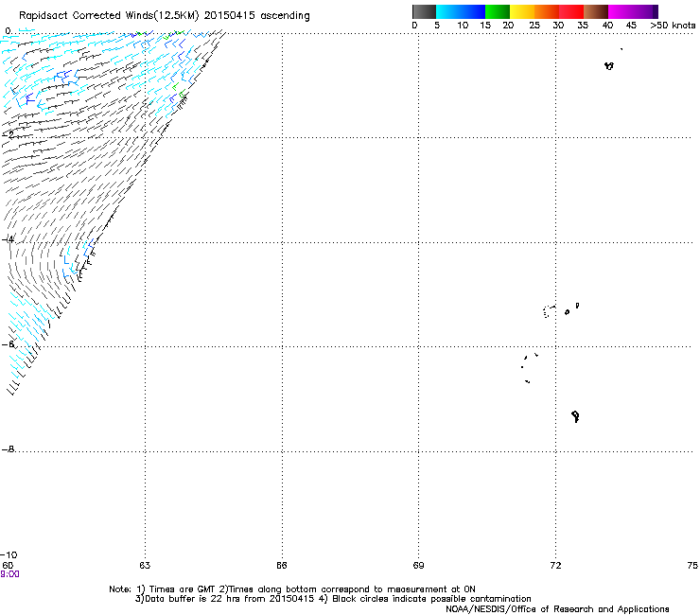The height and width of the screenshot is (615, 700).
Task: Click latitude label '-4' on left axis
Action: (x=8, y=239)
